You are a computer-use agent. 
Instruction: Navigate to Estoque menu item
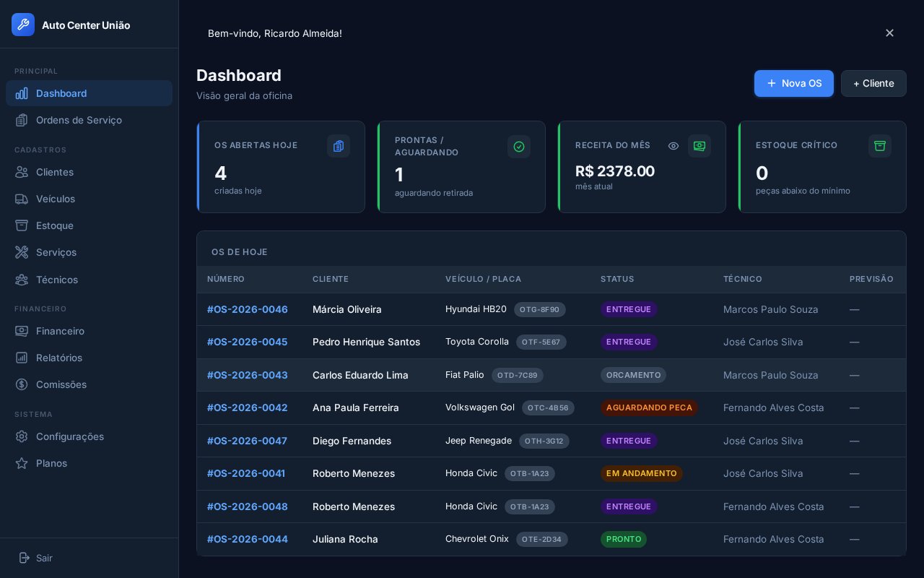89,225
